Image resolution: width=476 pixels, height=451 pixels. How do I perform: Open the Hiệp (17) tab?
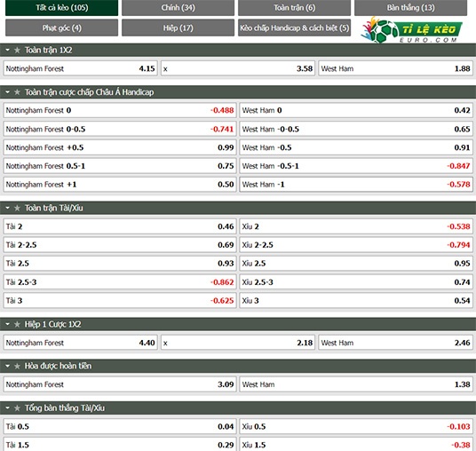point(178,28)
